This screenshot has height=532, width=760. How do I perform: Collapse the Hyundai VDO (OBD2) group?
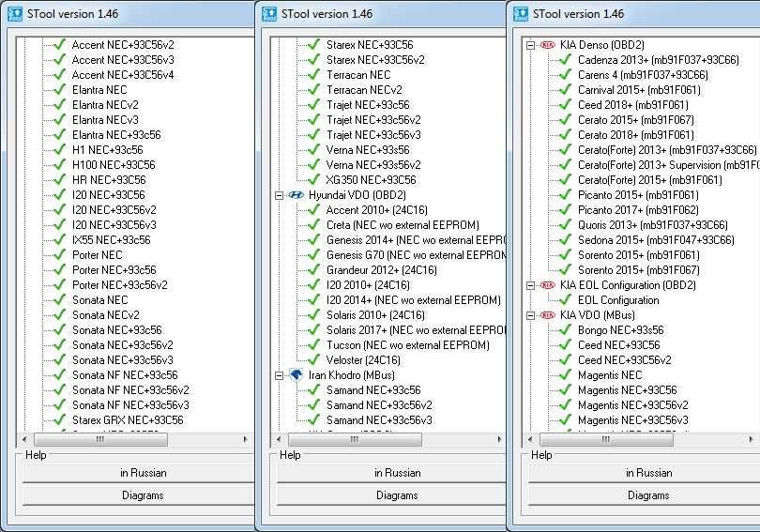coord(279,195)
